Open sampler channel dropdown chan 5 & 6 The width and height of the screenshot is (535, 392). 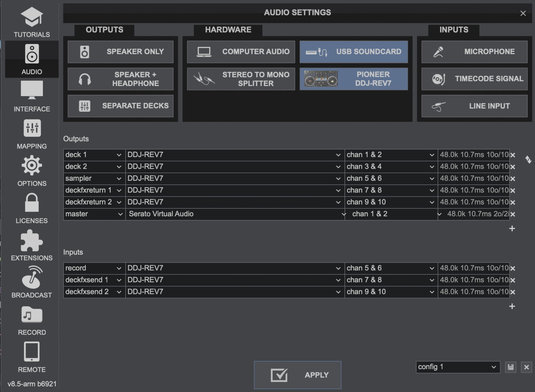pos(391,179)
